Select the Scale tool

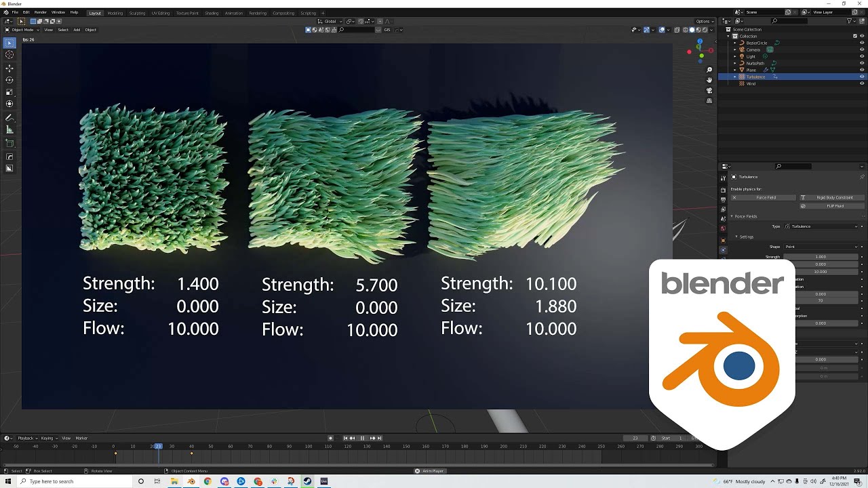[9, 92]
